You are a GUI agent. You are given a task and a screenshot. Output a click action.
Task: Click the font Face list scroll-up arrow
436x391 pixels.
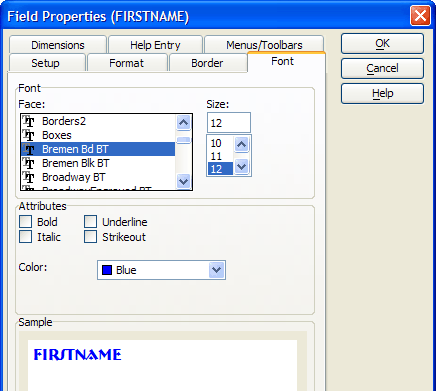pyautogui.click(x=183, y=123)
